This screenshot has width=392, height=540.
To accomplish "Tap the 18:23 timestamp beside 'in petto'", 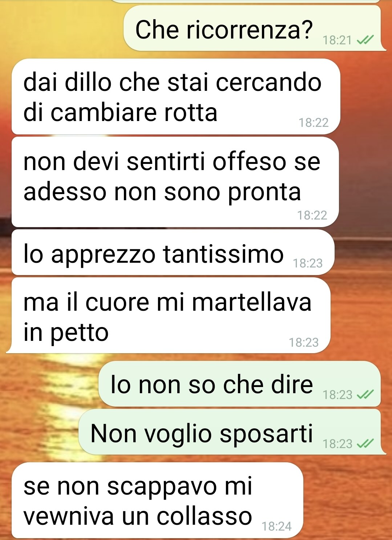I will pos(304,342).
